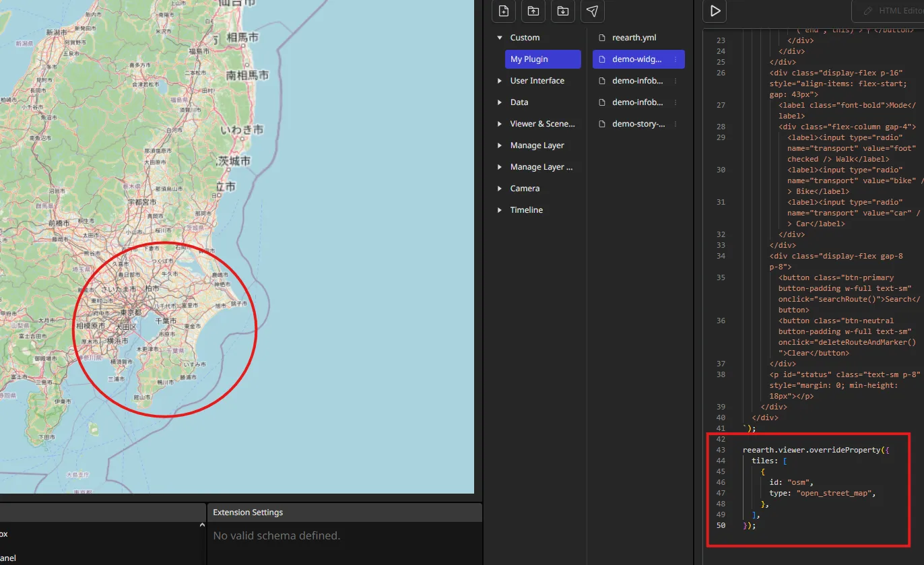Select the demo-widg file
924x565 pixels.
(x=638, y=59)
